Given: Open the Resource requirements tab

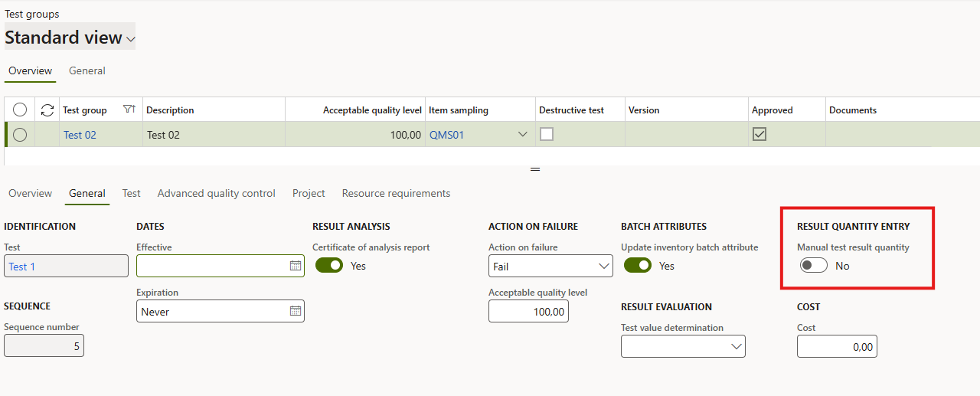Looking at the screenshot, I should (x=396, y=194).
